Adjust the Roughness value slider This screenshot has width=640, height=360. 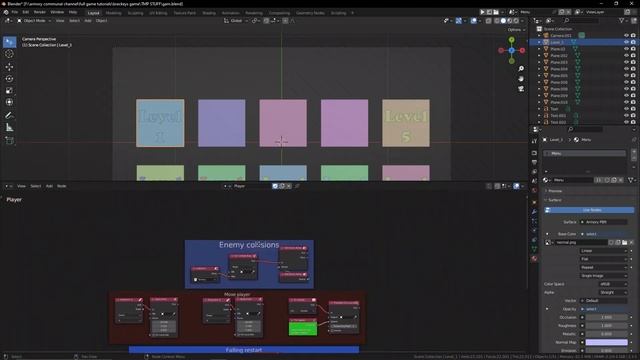click(x=607, y=326)
